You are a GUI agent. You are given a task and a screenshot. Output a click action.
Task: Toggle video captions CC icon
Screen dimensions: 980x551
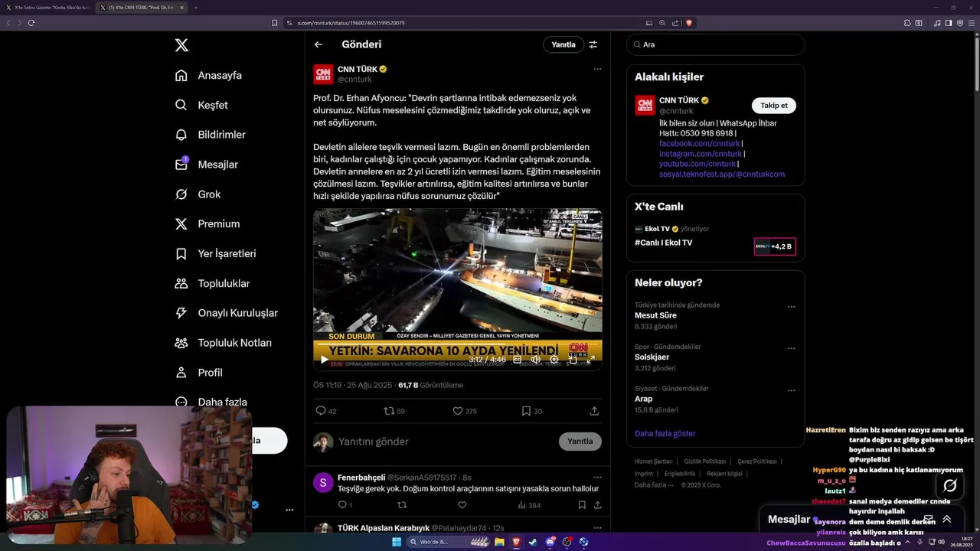pyautogui.click(x=518, y=360)
